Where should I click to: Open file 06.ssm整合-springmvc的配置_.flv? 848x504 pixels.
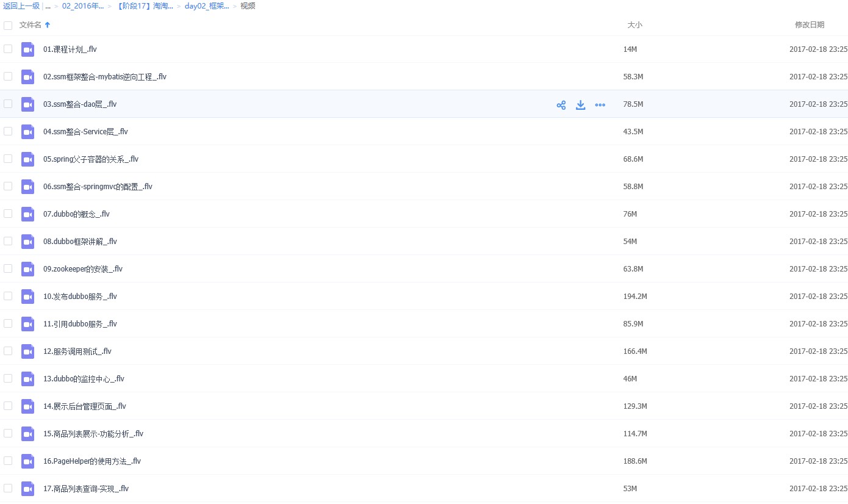[x=98, y=187]
